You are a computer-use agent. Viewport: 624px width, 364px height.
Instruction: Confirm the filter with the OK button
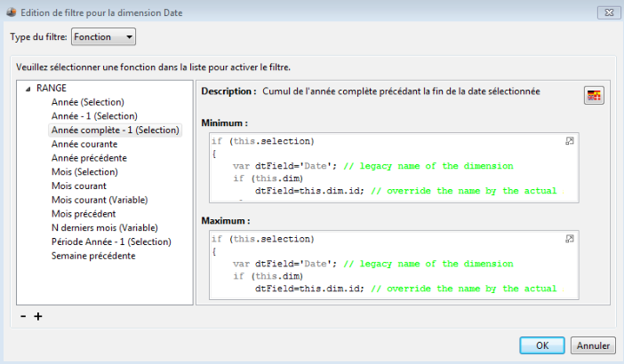(x=541, y=346)
